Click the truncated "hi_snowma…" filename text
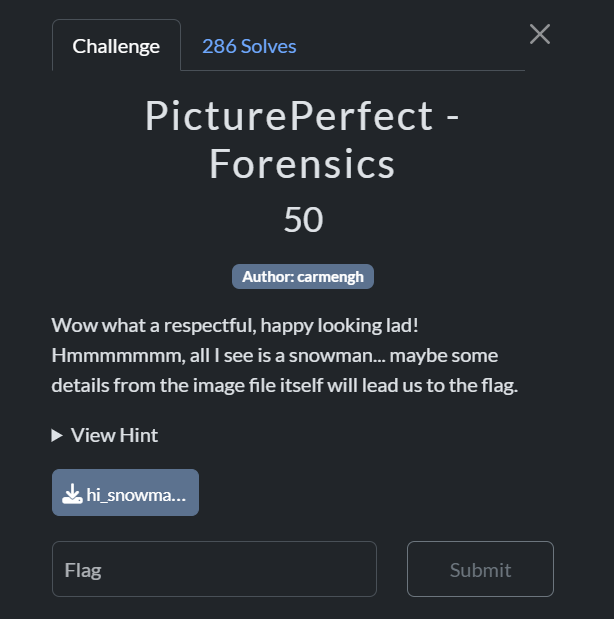The width and height of the screenshot is (614, 619). tap(136, 494)
